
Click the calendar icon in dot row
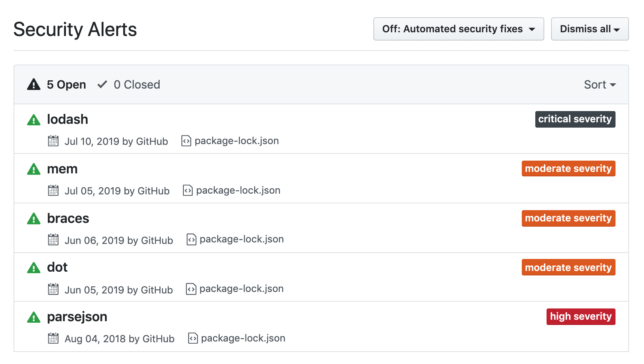pos(53,289)
